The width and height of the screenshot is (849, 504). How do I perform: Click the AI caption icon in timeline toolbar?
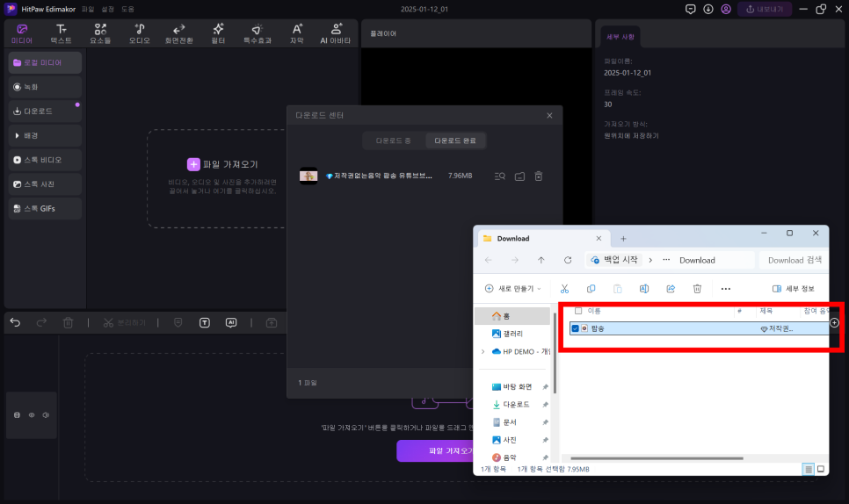point(231,323)
